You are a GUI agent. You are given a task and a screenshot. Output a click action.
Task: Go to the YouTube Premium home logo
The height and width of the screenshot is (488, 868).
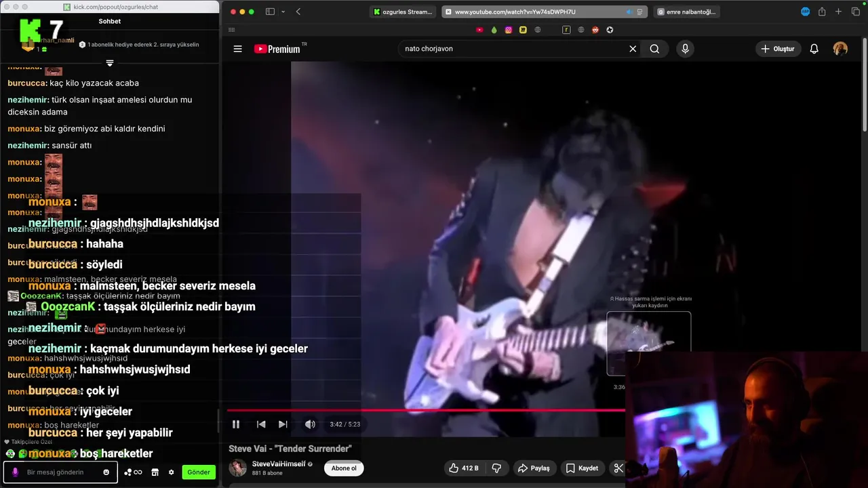pyautogui.click(x=277, y=49)
